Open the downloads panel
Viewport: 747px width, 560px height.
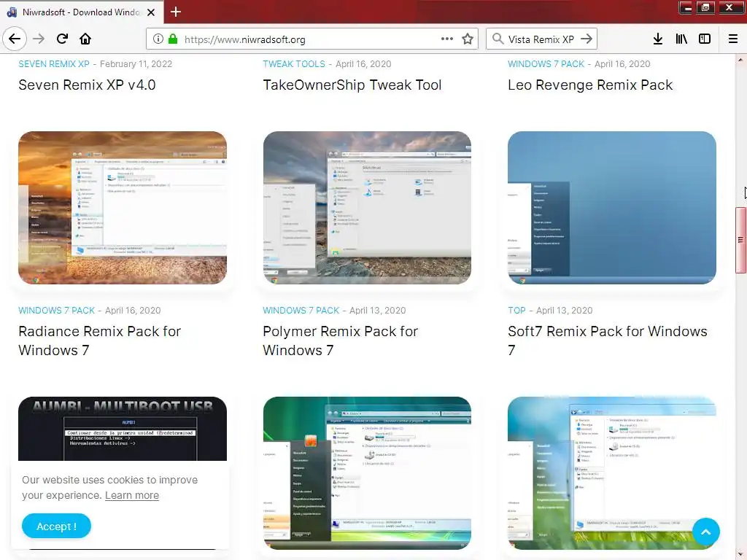[657, 39]
